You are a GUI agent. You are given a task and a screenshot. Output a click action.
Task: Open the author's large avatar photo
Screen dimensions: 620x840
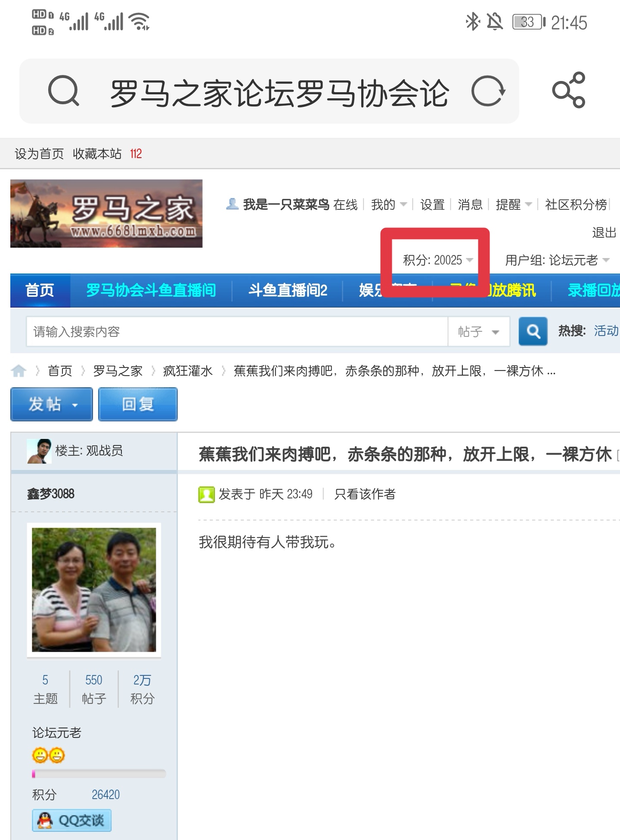[x=94, y=590]
